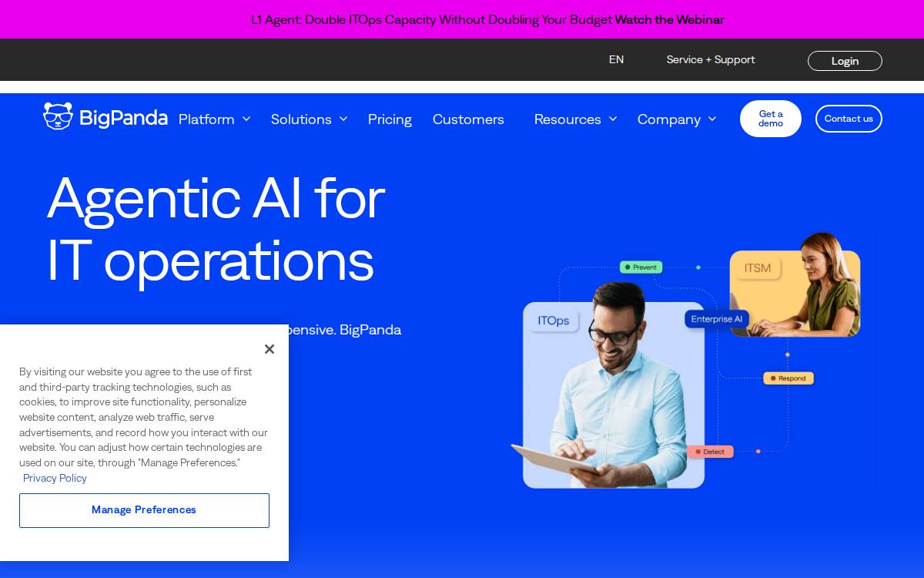Click the Login button
Viewport: 924px width, 578px height.
tap(845, 61)
